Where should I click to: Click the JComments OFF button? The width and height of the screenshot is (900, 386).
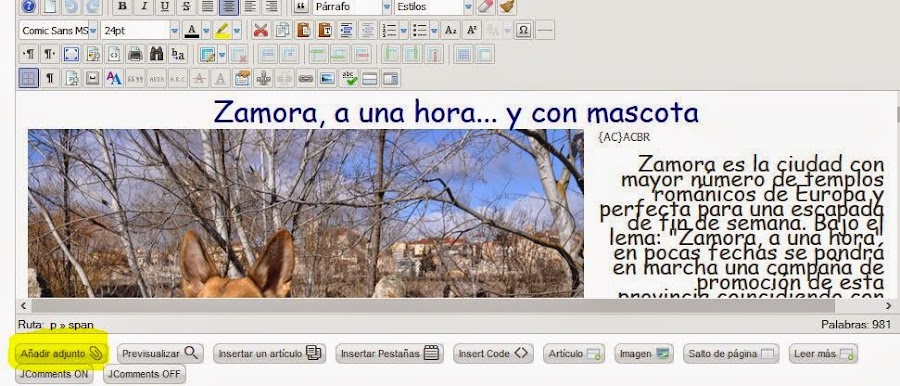(144, 374)
